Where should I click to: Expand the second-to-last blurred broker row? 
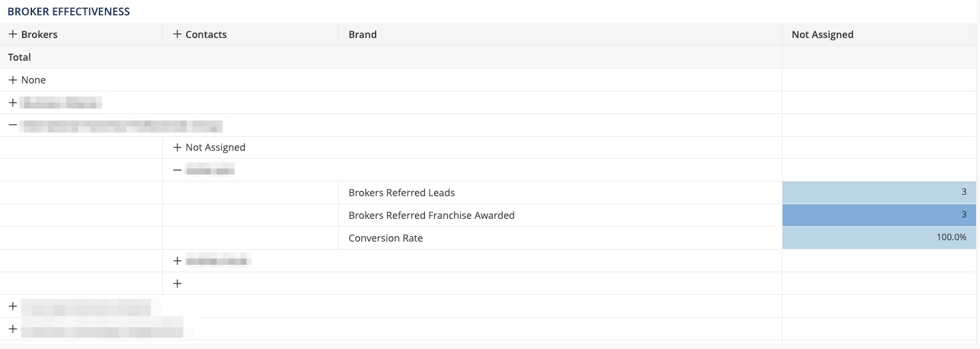(13, 306)
